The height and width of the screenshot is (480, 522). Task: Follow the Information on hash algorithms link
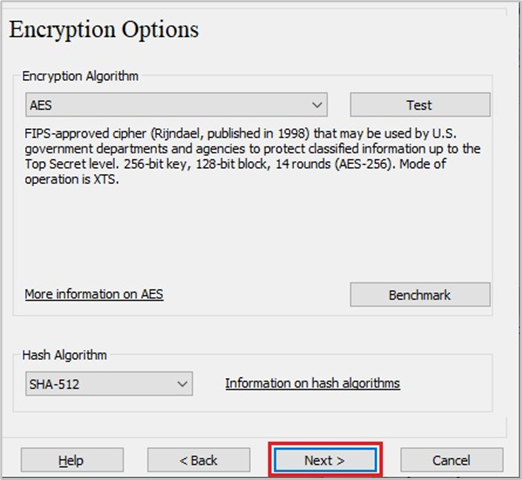313,383
